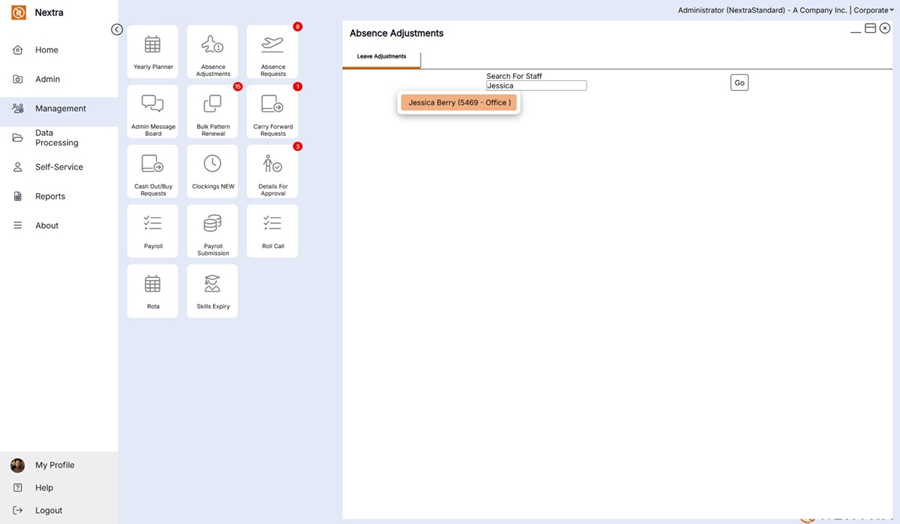Open the Rota tile
The image size is (900, 524).
click(x=153, y=291)
